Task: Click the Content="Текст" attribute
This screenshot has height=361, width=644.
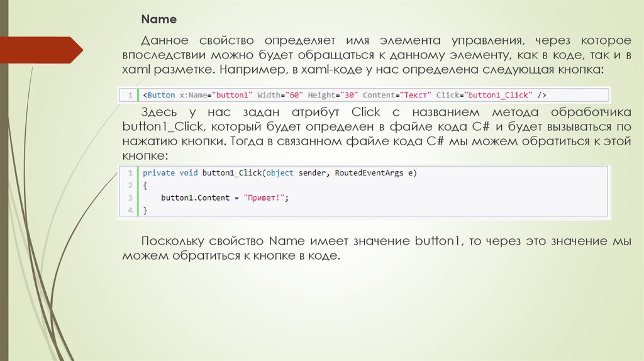Action: (x=397, y=95)
